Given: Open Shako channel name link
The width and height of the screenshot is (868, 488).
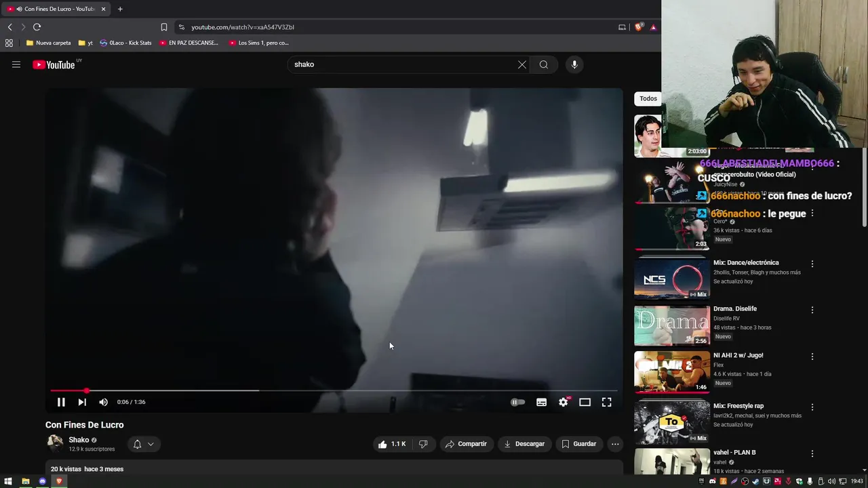Looking at the screenshot, I should click(x=79, y=440).
